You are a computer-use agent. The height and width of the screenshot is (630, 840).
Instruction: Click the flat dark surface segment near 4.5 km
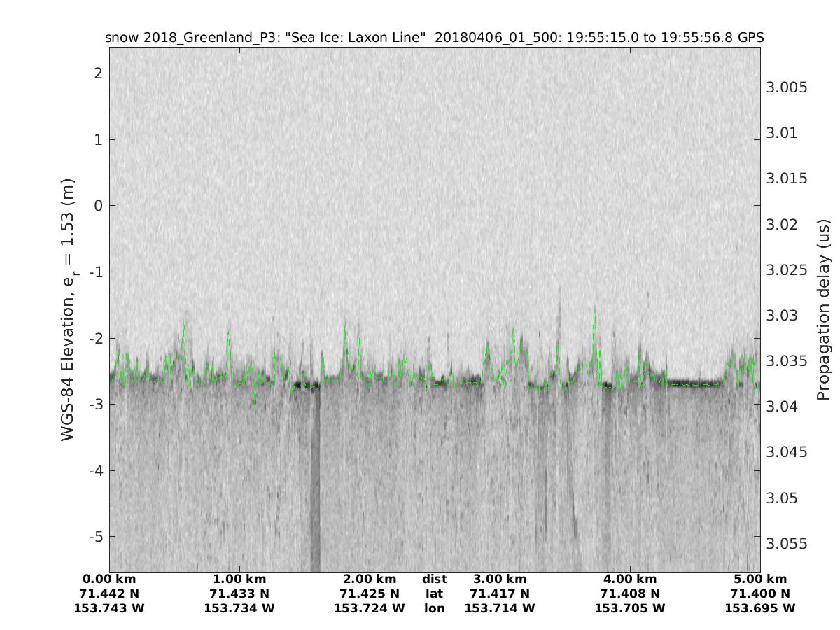(x=693, y=384)
